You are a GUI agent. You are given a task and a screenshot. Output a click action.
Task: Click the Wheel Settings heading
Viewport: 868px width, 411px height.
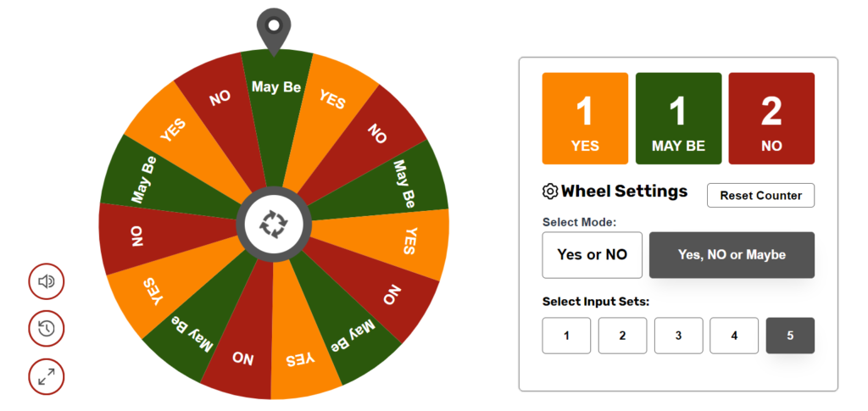pos(625,192)
